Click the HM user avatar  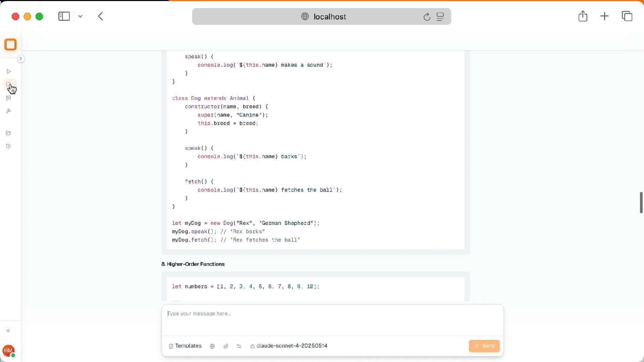pyautogui.click(x=8, y=351)
